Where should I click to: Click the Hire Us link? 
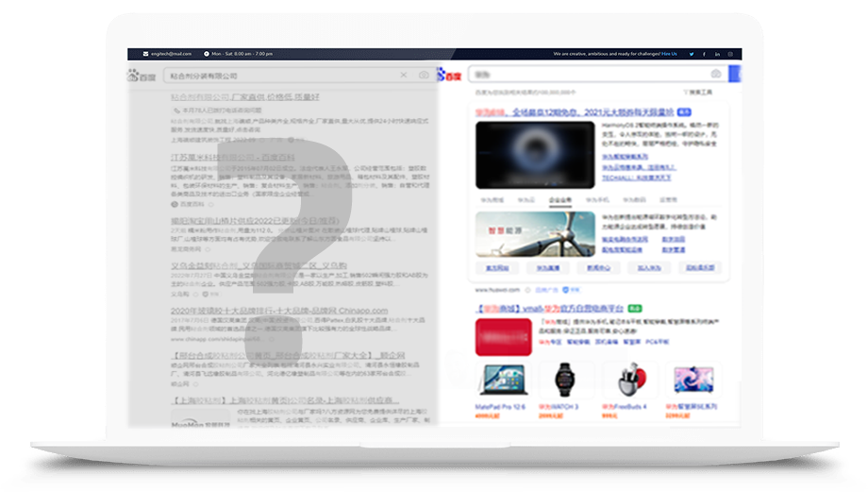tap(669, 54)
